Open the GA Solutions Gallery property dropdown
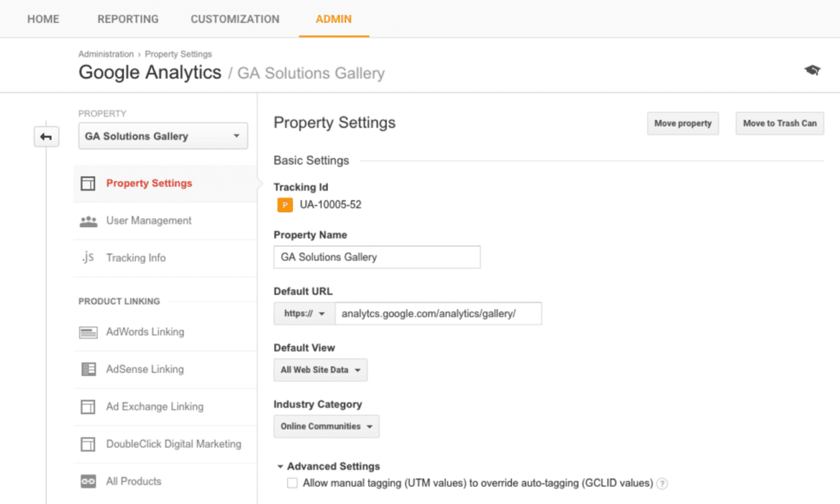Screen dimensions: 840x504 163,136
